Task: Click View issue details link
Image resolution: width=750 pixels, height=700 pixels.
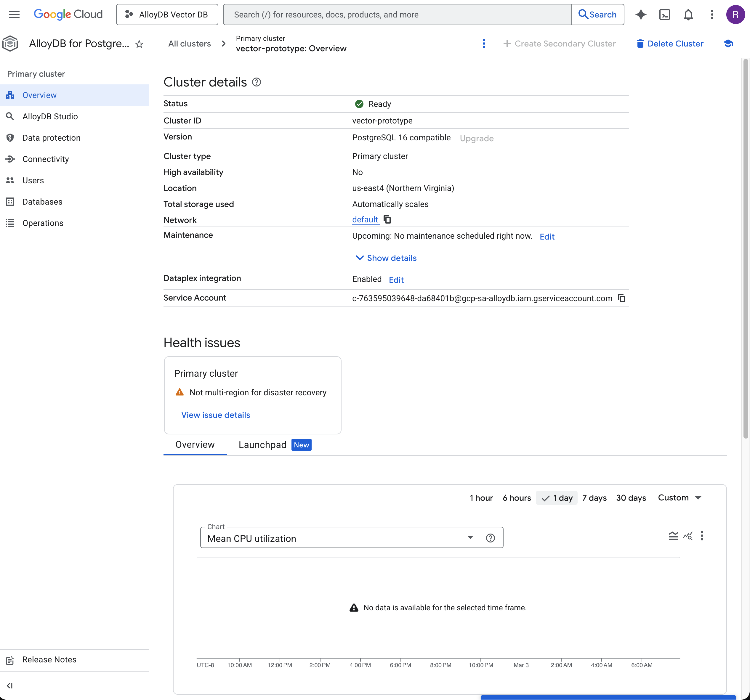Action: 215,415
